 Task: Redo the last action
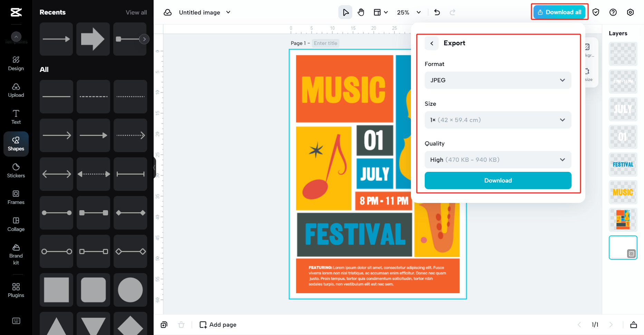click(x=452, y=12)
